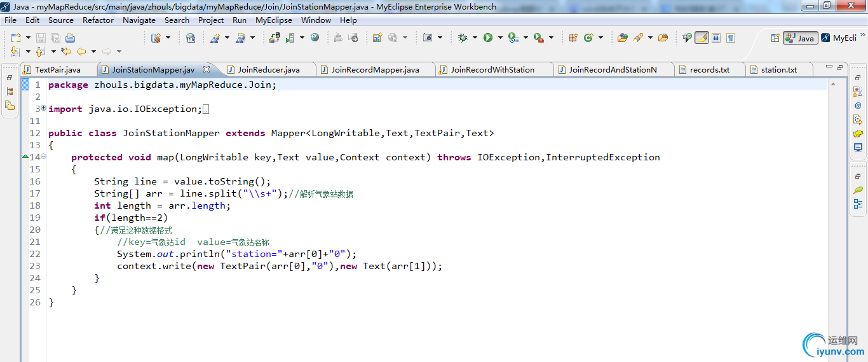
Task: Toggle Show Whitespace Characters pilcrow icon
Action: tap(731, 38)
